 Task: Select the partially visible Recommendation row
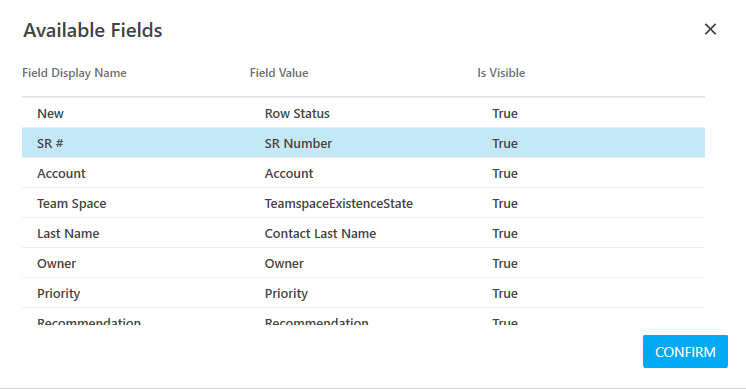tap(363, 317)
